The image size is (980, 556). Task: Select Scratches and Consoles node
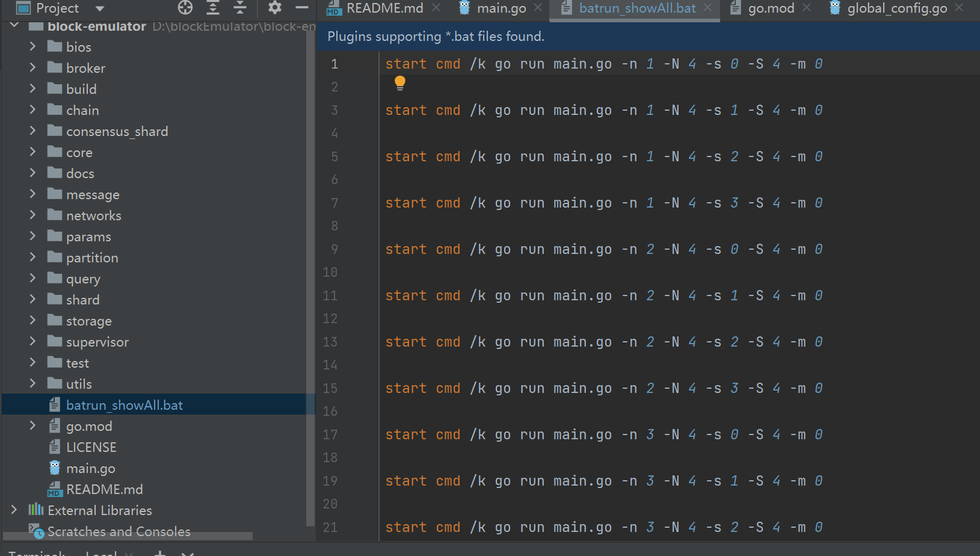(x=119, y=531)
